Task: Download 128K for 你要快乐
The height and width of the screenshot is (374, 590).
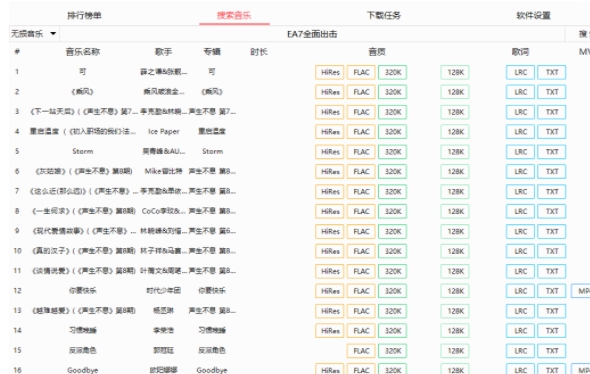Action: (x=455, y=291)
